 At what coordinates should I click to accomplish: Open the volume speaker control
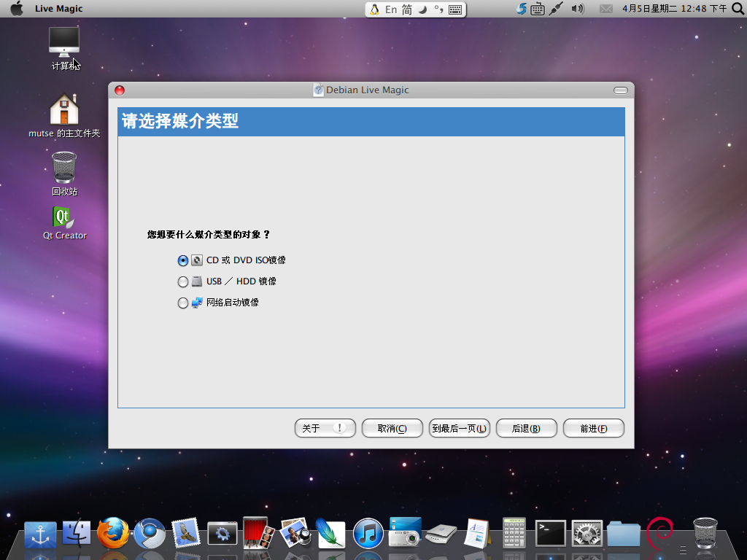pos(578,9)
